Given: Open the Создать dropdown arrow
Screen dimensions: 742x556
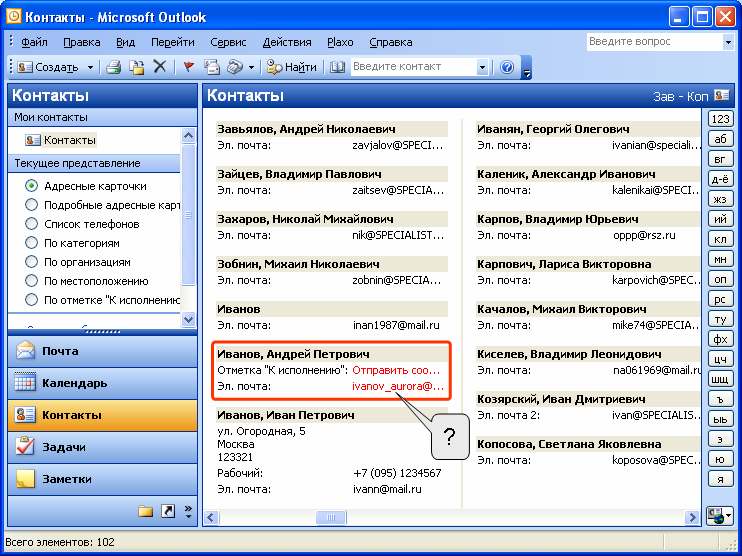Looking at the screenshot, I should [x=90, y=68].
